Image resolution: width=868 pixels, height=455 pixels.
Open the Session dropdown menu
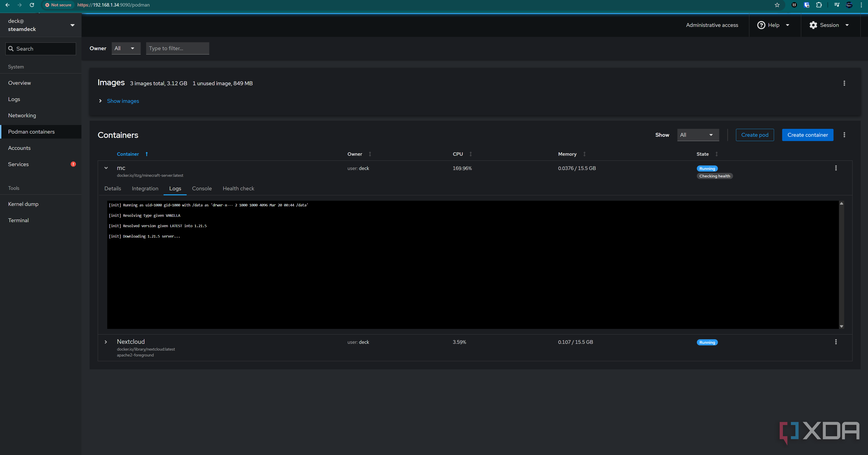pyautogui.click(x=829, y=25)
